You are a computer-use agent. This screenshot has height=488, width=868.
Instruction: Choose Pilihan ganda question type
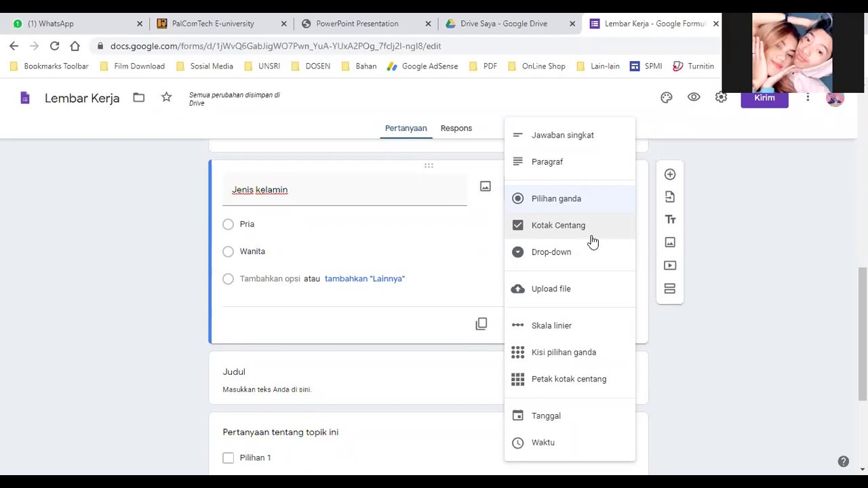pos(570,199)
